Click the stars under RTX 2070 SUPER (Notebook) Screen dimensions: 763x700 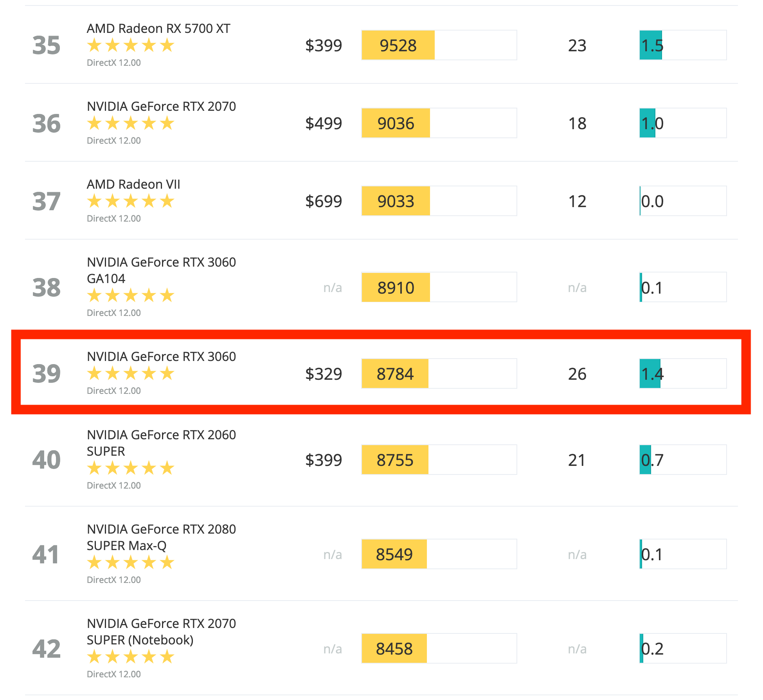(131, 657)
